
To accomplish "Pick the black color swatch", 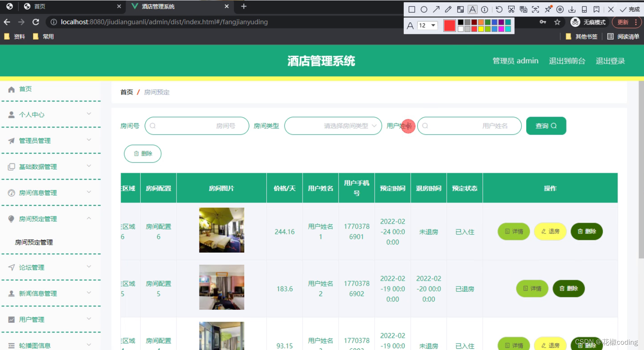I will [460, 22].
